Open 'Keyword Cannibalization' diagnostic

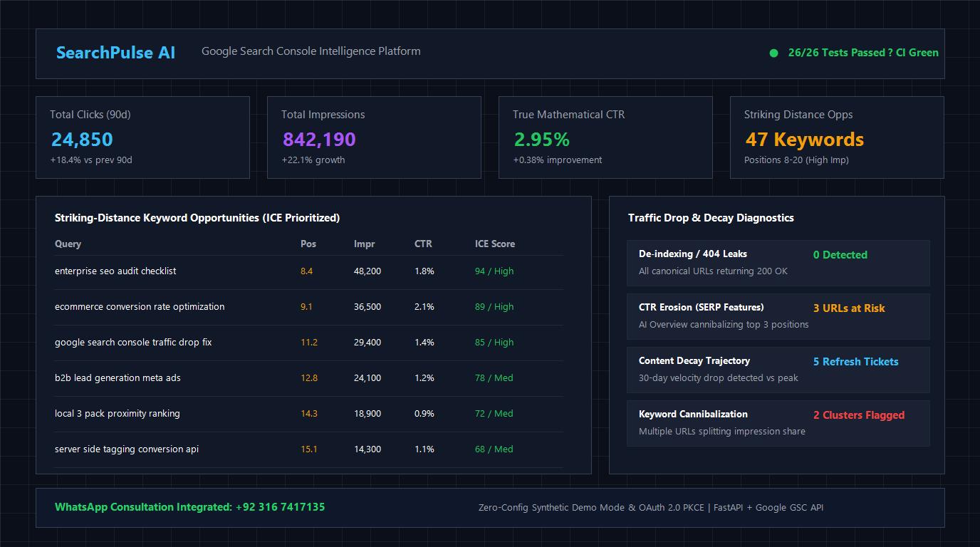778,423
